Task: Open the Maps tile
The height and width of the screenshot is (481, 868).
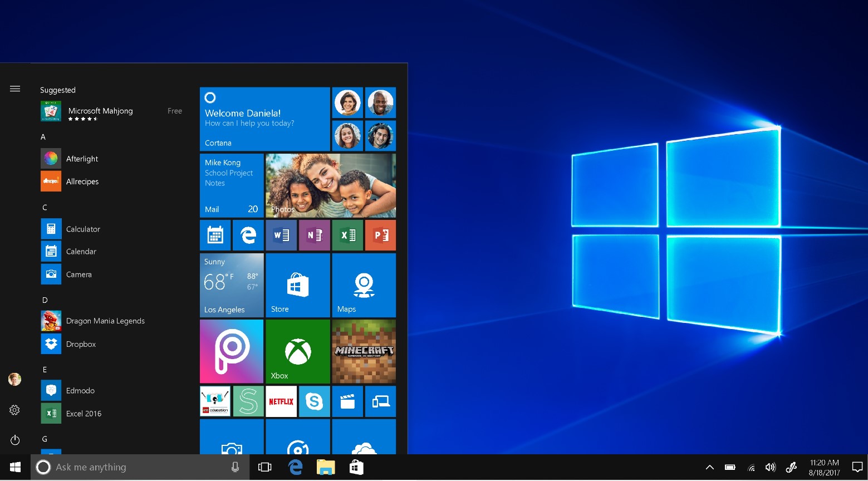Action: (x=364, y=285)
